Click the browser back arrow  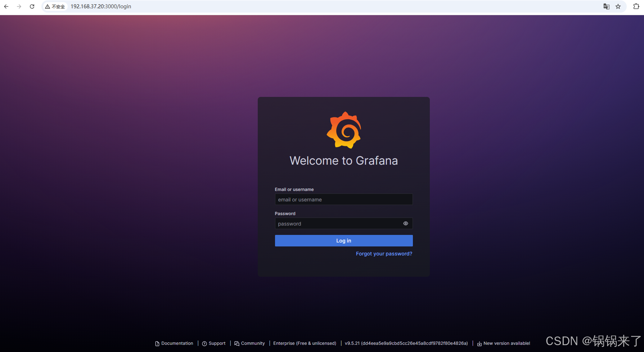[6, 6]
